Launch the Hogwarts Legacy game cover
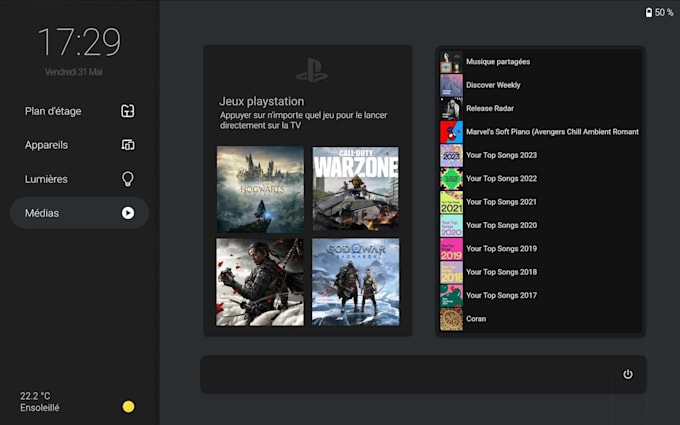This screenshot has width=680, height=425. 260,189
